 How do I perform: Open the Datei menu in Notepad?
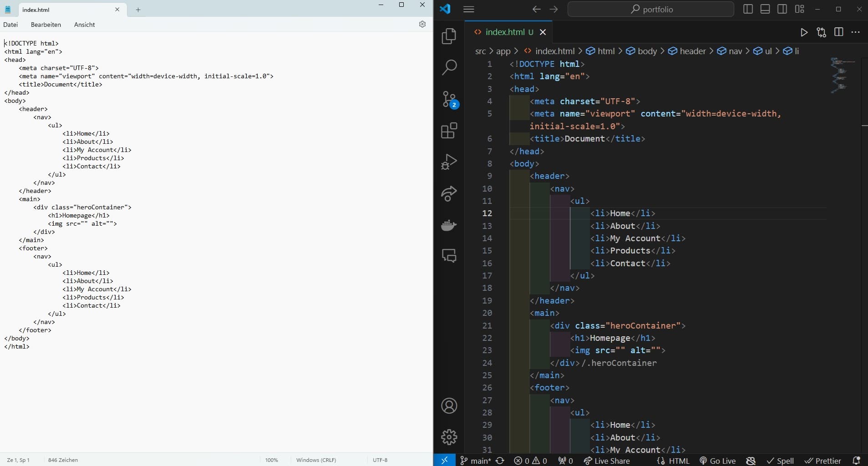[10, 25]
